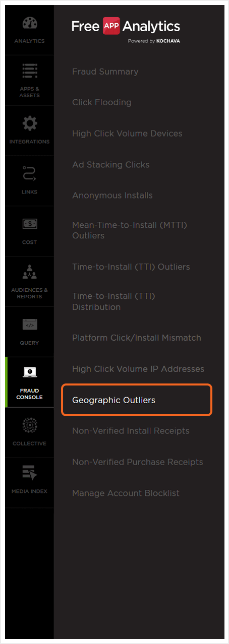Open the Anonymous Installs report
The height and width of the screenshot is (644, 229).
tap(112, 196)
